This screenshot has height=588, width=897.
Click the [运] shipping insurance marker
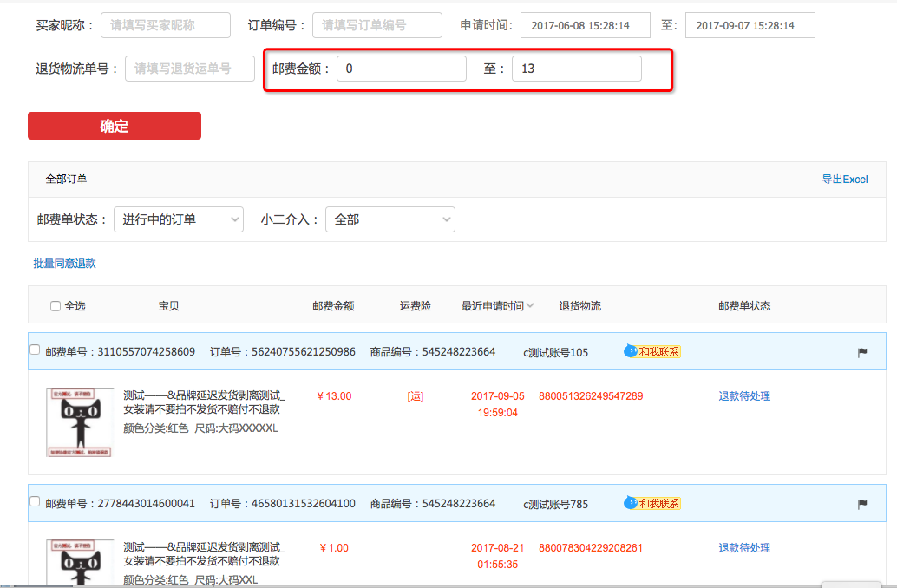416,396
